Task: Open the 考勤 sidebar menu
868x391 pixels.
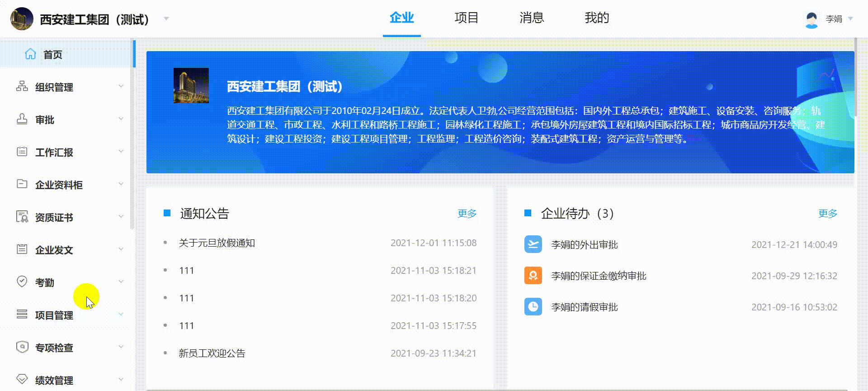Action: [66, 282]
